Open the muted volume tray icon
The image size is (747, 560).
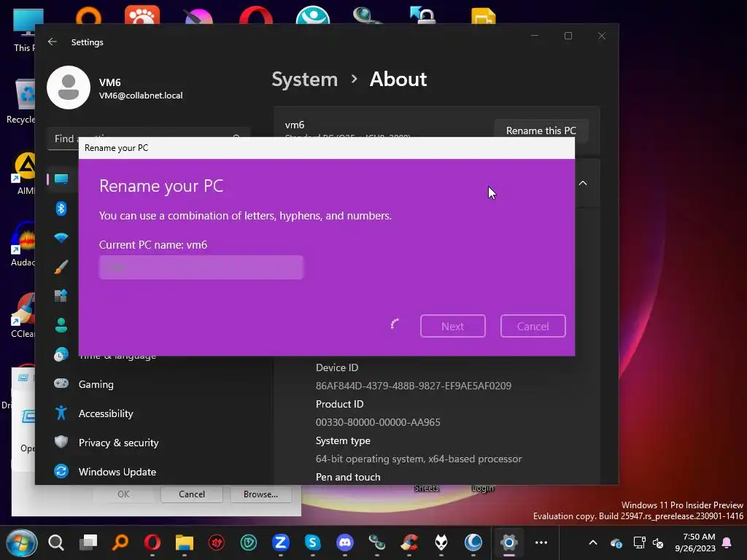(x=659, y=542)
